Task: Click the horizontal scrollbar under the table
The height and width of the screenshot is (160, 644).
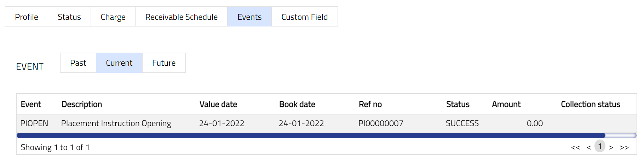Action: pos(311,135)
